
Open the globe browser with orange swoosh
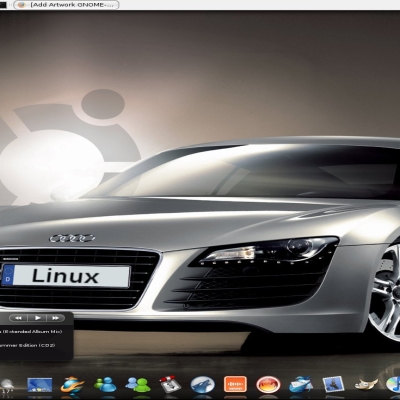(72, 385)
